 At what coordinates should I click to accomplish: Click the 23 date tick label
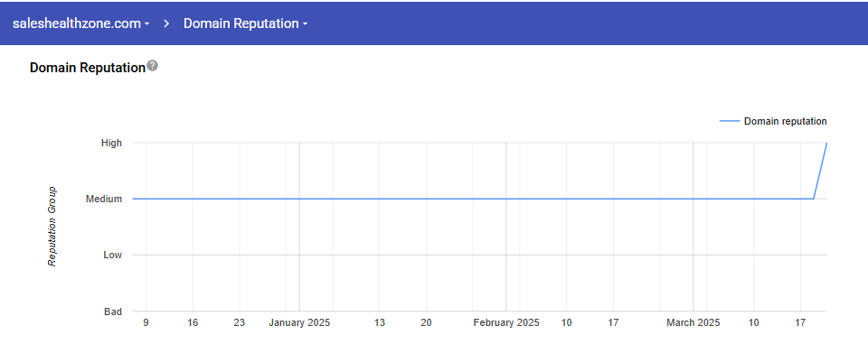(239, 322)
